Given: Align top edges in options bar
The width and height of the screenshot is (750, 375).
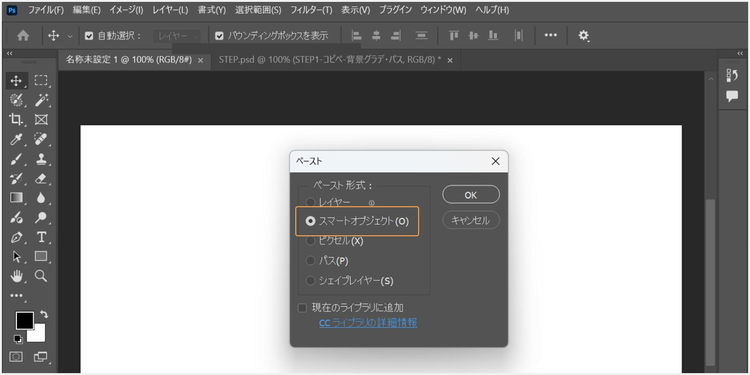Looking at the screenshot, I should [x=454, y=36].
